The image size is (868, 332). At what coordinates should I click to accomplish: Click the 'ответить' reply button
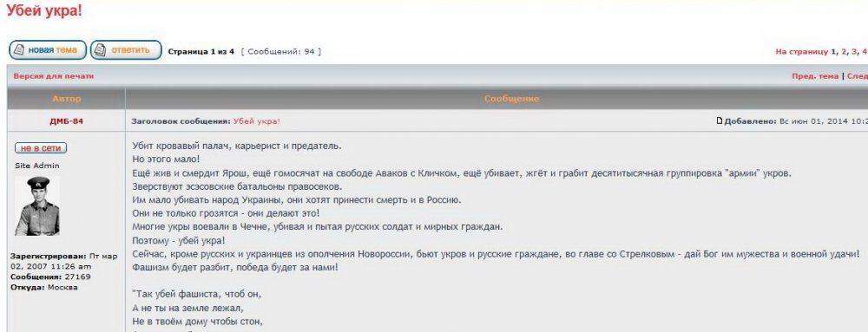pos(126,50)
